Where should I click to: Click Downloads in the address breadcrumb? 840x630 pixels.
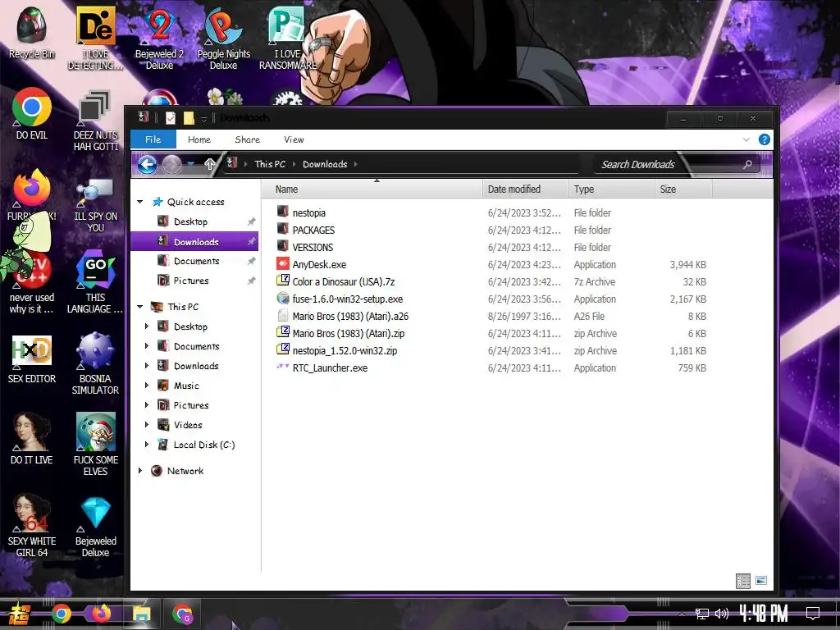(x=325, y=164)
